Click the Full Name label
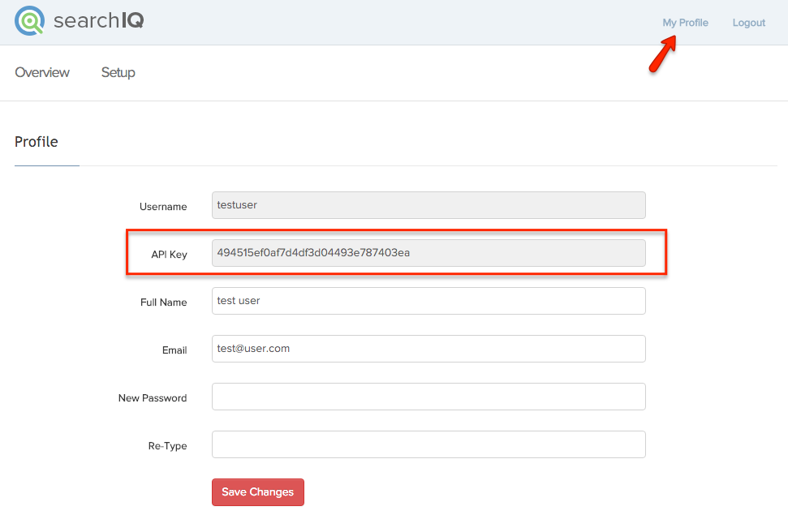Viewport: 788px width, 532px height. 163,302
